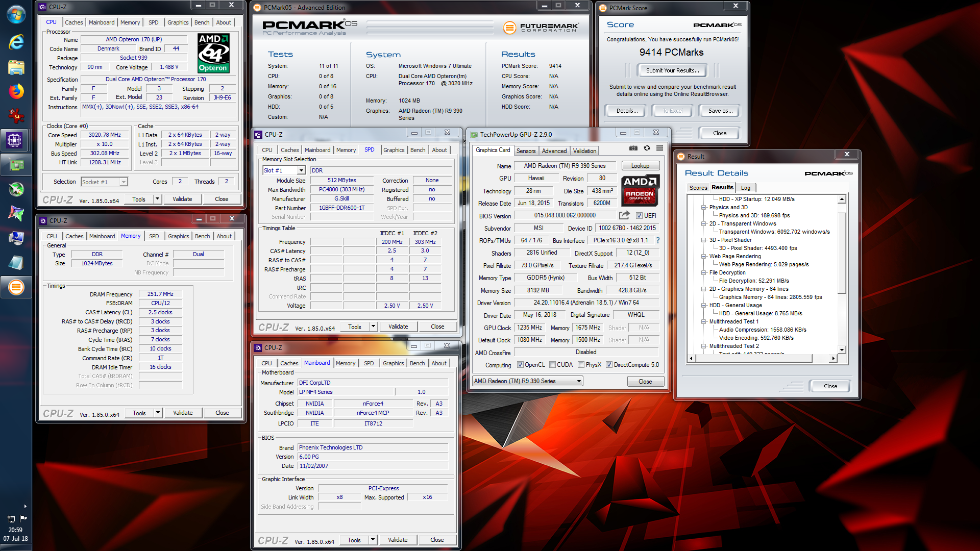The image size is (980, 551).
Task: Open Tools dropdown arrow in CPU-Z Mainboard window
Action: tap(373, 540)
